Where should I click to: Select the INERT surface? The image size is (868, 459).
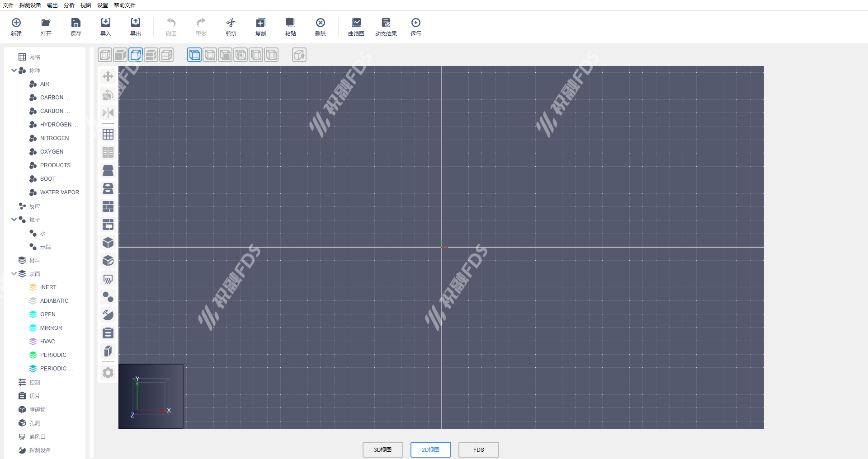coord(43,287)
